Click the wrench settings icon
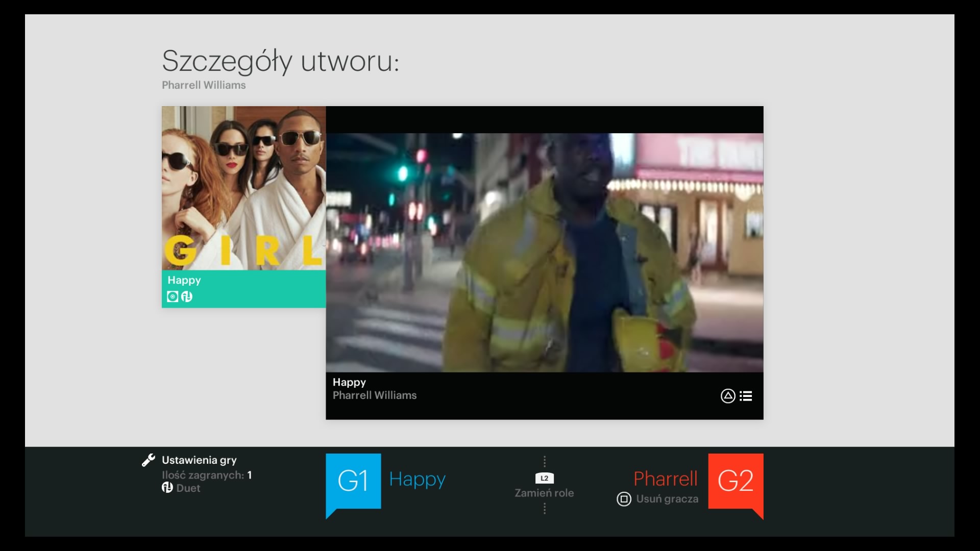The height and width of the screenshot is (551, 980). [x=148, y=460]
